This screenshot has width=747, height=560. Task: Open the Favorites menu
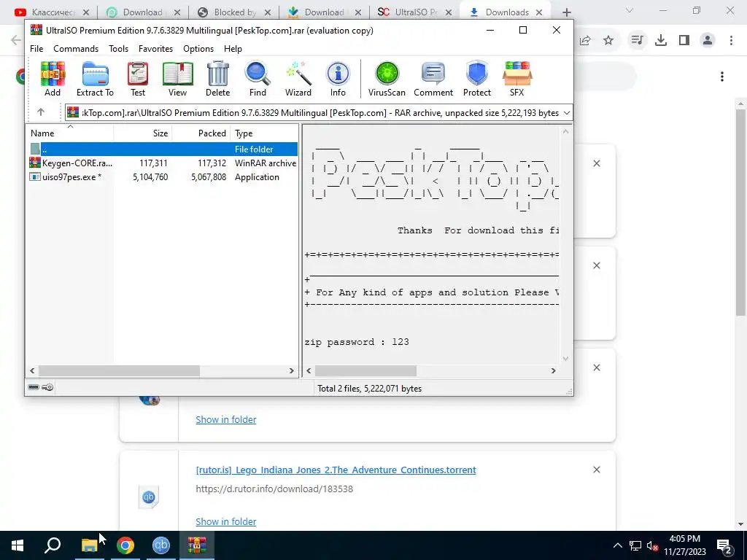[155, 49]
